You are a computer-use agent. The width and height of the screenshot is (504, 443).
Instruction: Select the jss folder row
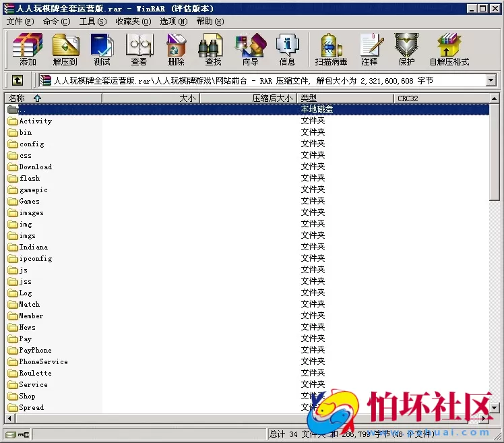coord(247,282)
